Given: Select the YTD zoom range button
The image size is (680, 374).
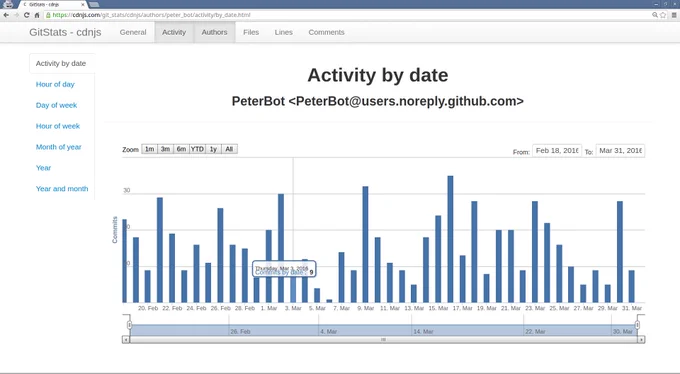Looking at the screenshot, I should [x=197, y=149].
